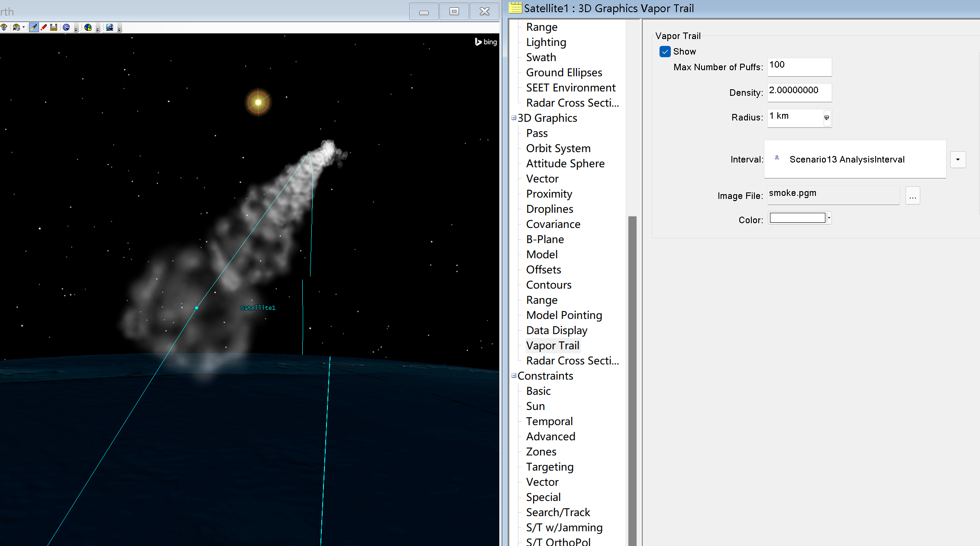This screenshot has height=546, width=980.
Task: Activate the A-B ruler measure tool
Action: point(54,27)
